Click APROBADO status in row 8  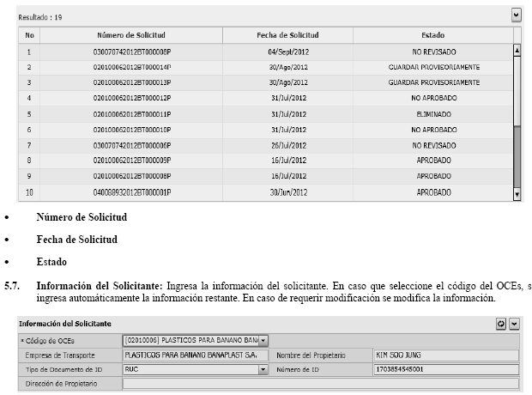point(433,161)
